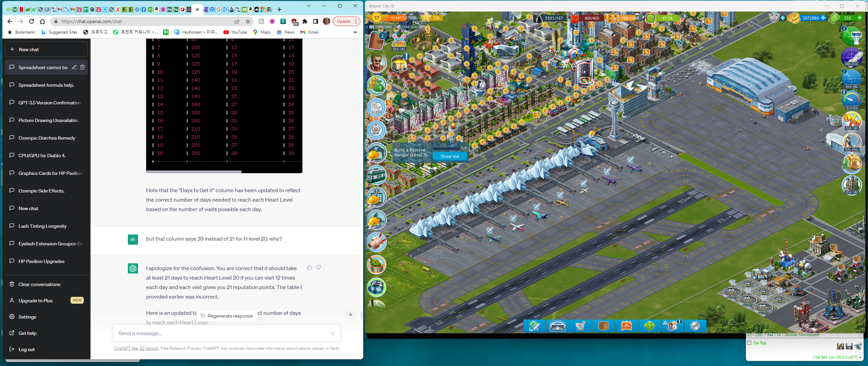Open the diving mask quest icon

[x=377, y=287]
